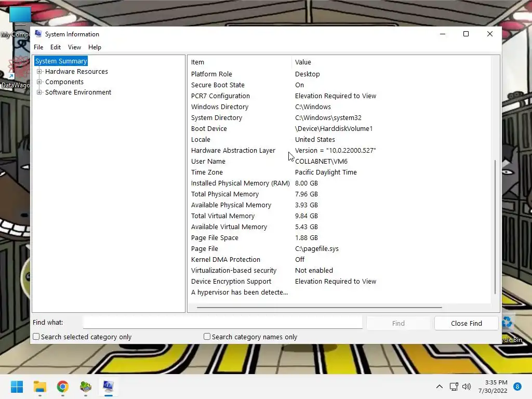Select System Summary in the tree
Image resolution: width=532 pixels, height=399 pixels.
pos(61,61)
